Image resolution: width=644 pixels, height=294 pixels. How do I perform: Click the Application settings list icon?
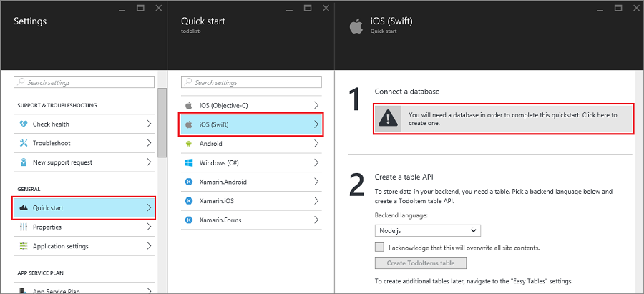coord(24,246)
